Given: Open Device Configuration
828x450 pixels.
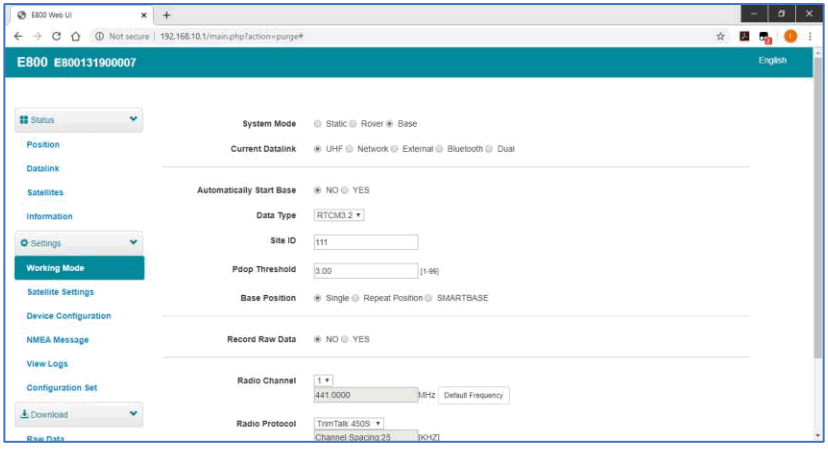Looking at the screenshot, I should coord(69,316).
